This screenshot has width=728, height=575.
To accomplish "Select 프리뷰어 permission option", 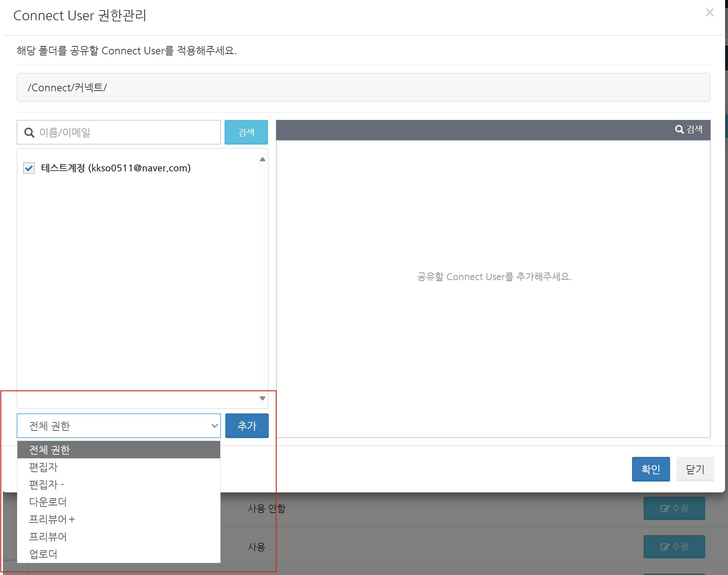I will [48, 537].
